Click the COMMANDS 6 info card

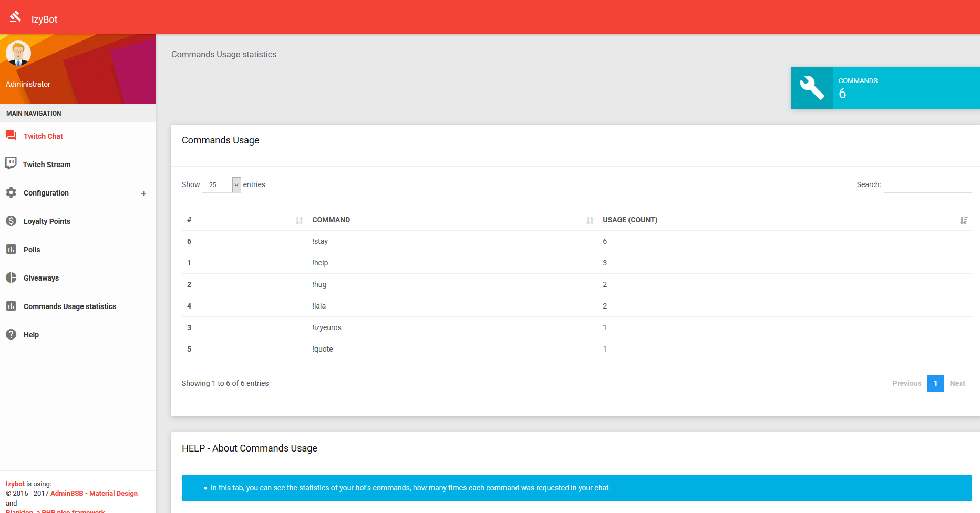tap(885, 88)
